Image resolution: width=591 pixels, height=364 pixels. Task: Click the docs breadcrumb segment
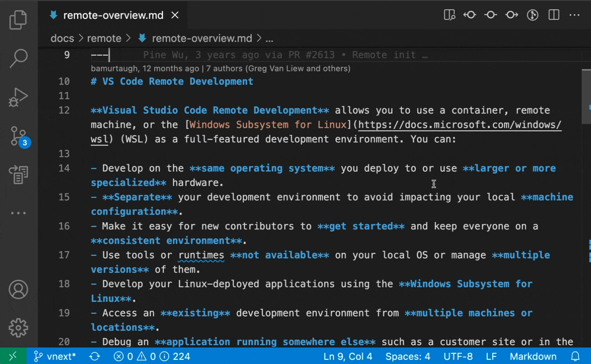62,39
